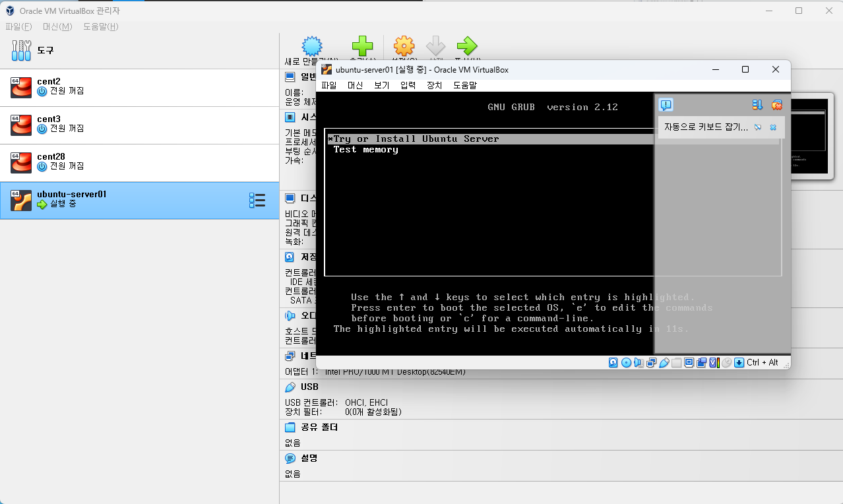Open the 머신 menu in VM window
The width and height of the screenshot is (843, 504).
click(356, 85)
